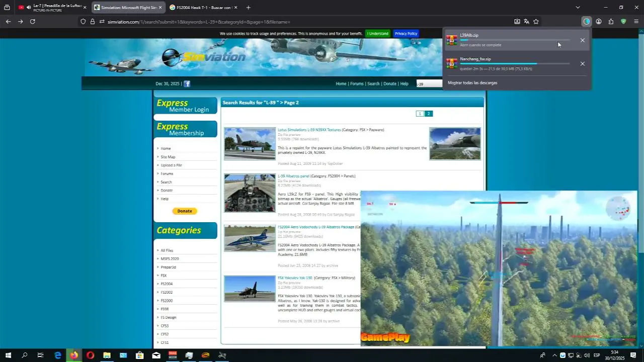Click the Facebook icon beside the date

[187, 84]
